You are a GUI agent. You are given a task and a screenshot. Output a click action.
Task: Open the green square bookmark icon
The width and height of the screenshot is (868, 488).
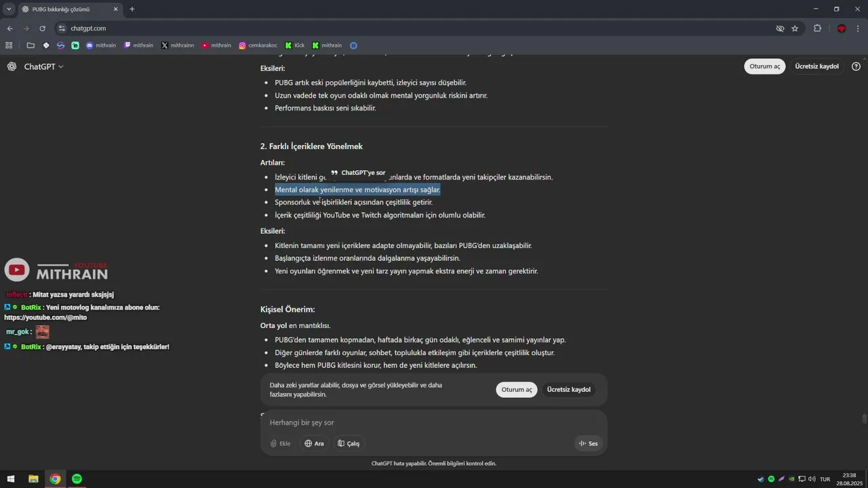75,45
